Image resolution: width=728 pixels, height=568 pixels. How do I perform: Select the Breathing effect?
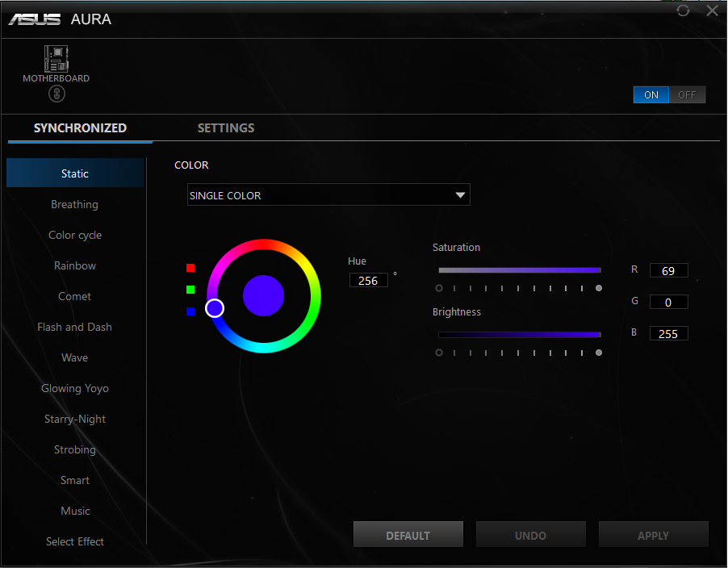coord(75,204)
